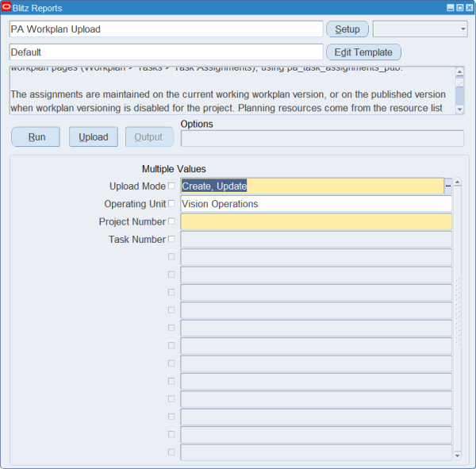Screen dimensions: 476x469
Task: Focus the Project Number field
Action: [316, 221]
